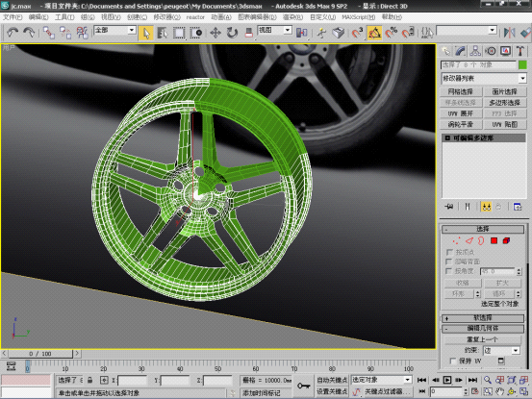Image resolution: width=532 pixels, height=399 pixels.
Task: Click the green object color swatch
Action: click(522, 64)
